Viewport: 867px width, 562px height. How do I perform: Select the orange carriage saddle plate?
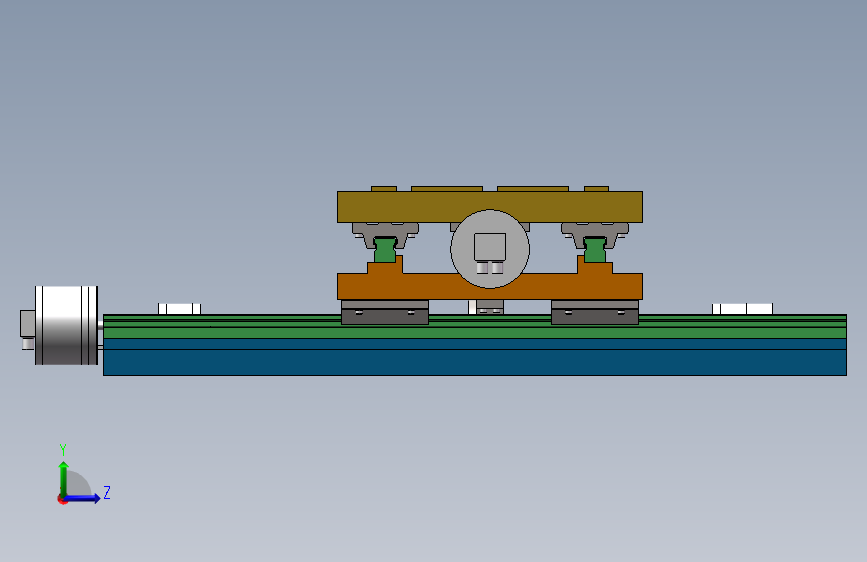coord(489,287)
